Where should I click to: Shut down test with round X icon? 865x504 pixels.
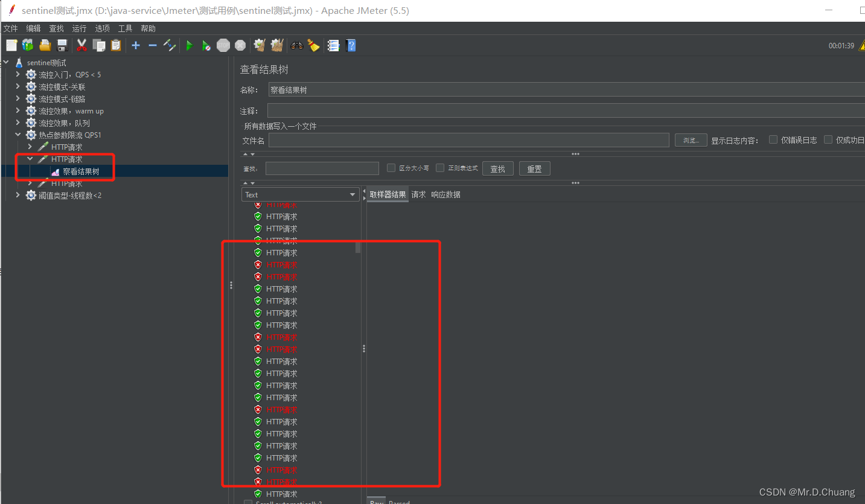click(240, 45)
